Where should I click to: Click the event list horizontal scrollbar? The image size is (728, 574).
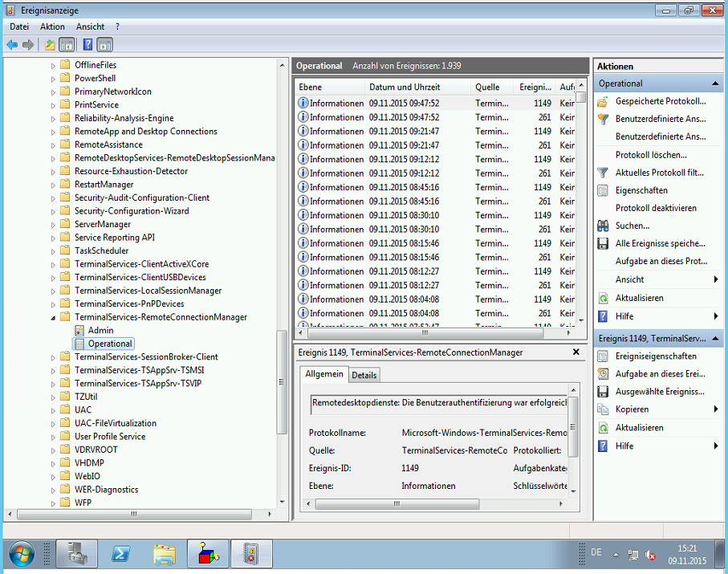425,333
